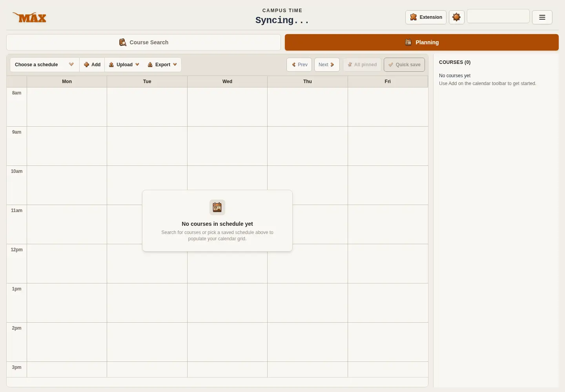The width and height of the screenshot is (565, 392).
Task: Click the All pinned pin icon
Action: tap(350, 65)
